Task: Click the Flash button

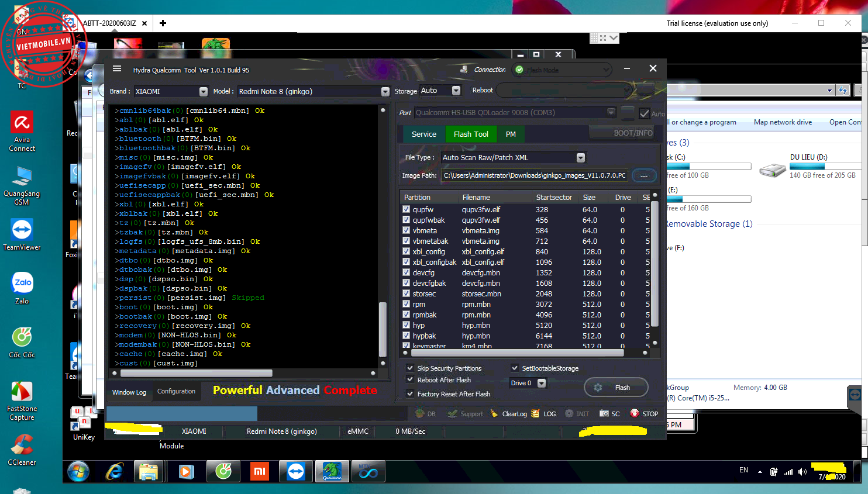Action: 616,388
